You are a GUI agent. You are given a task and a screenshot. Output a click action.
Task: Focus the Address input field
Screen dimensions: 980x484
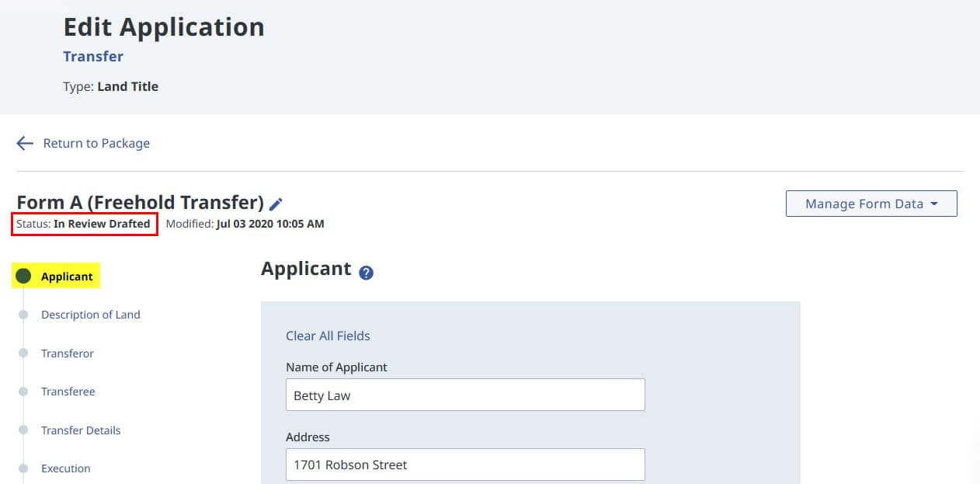465,465
